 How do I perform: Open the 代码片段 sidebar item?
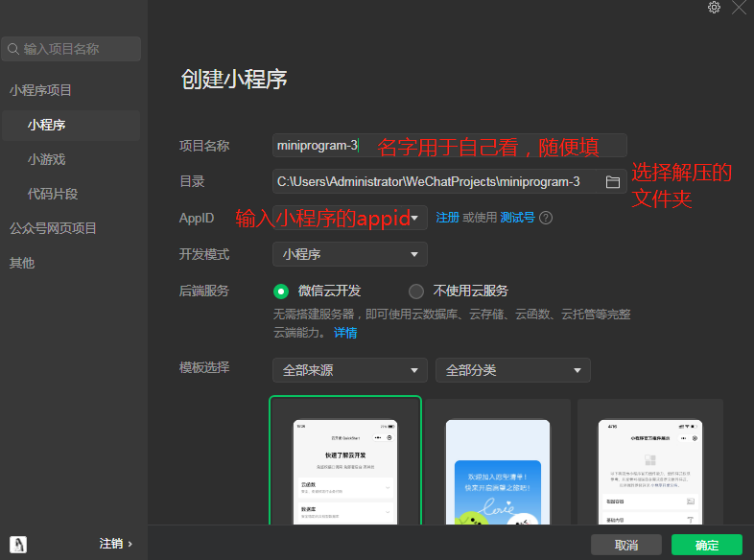coord(53,194)
